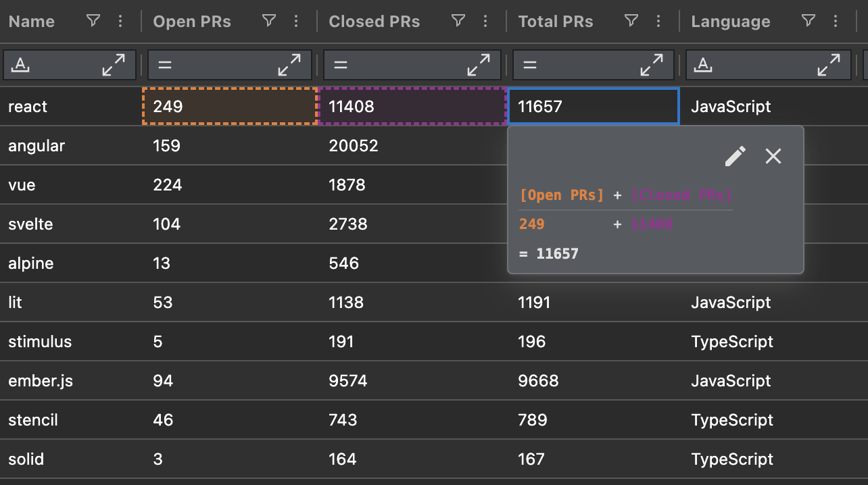Open filter for Open PRs column
This screenshot has width=868, height=485.
[269, 22]
